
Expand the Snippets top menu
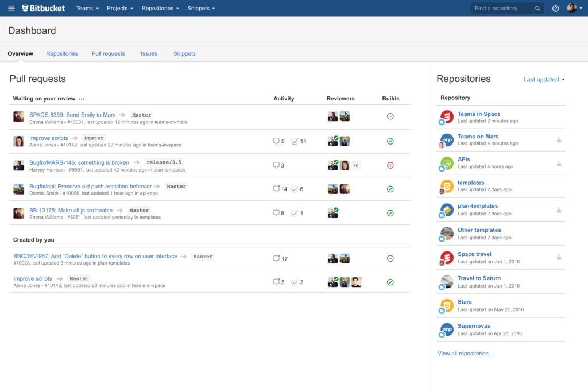tap(201, 8)
